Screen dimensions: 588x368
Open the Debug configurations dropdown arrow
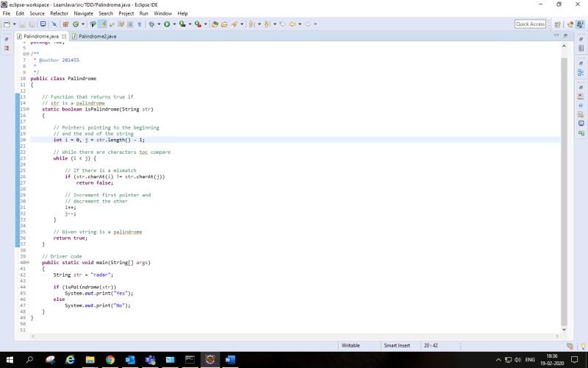tap(159, 24)
